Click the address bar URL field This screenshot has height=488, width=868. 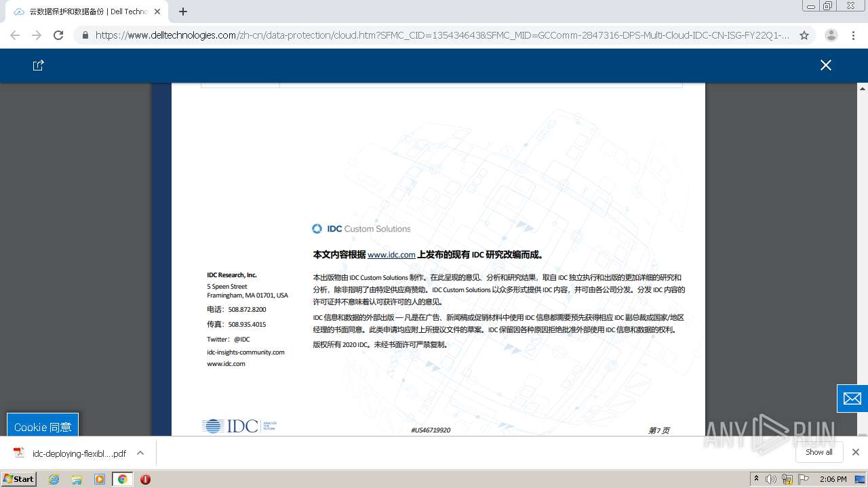[x=442, y=35]
